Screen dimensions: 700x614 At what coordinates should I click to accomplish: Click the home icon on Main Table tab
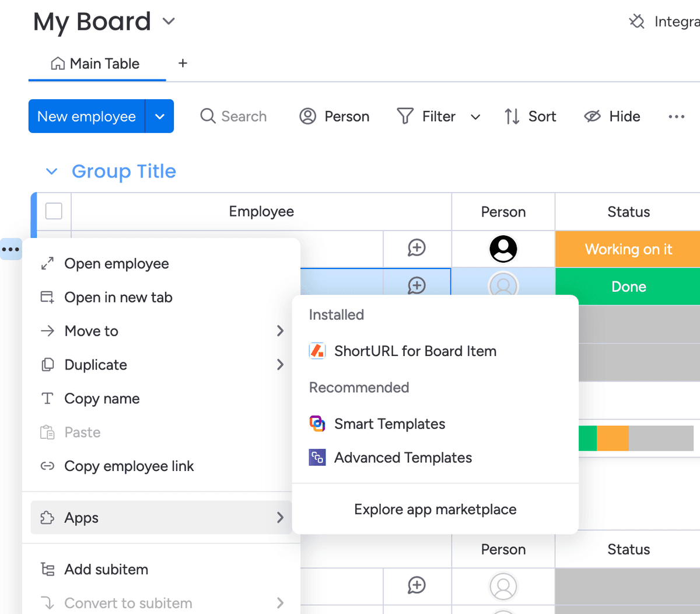click(x=58, y=64)
